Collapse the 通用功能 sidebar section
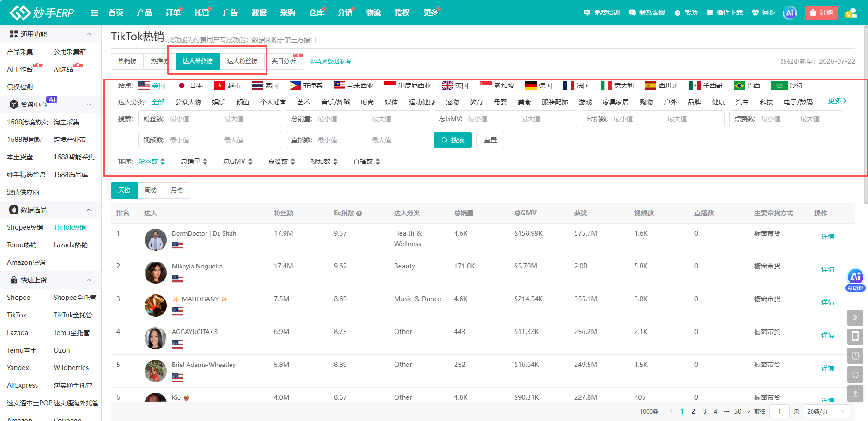Screen dimensions: 868x421 [x=89, y=34]
